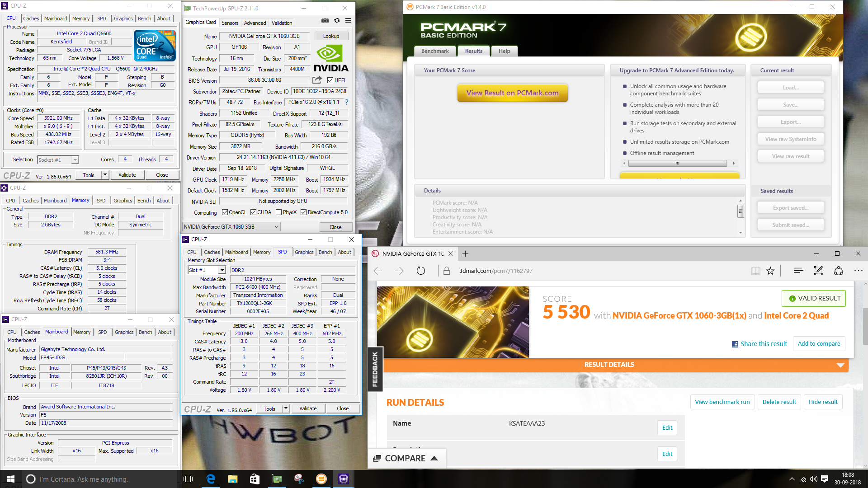Open File Explorer from taskbar
868x488 pixels.
point(233,479)
